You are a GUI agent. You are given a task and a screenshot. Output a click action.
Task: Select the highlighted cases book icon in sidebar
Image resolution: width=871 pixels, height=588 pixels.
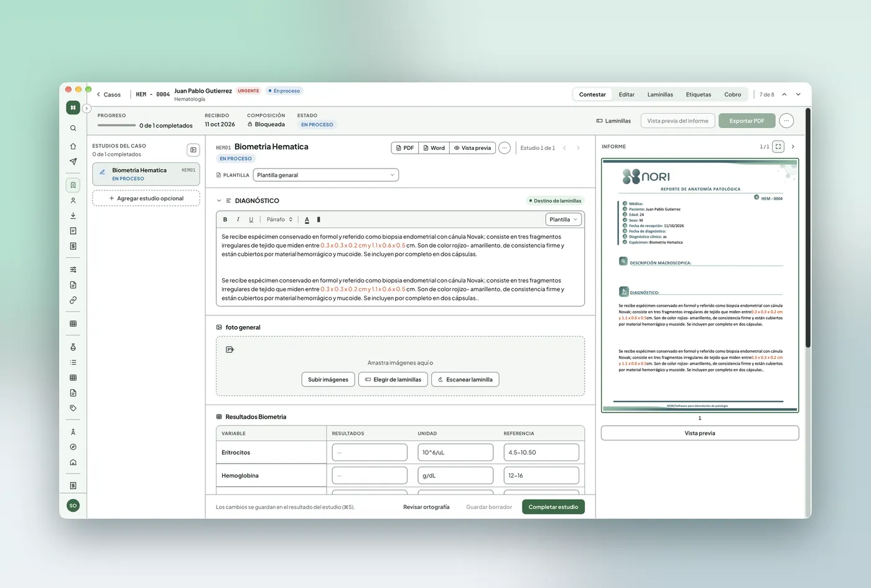click(73, 185)
